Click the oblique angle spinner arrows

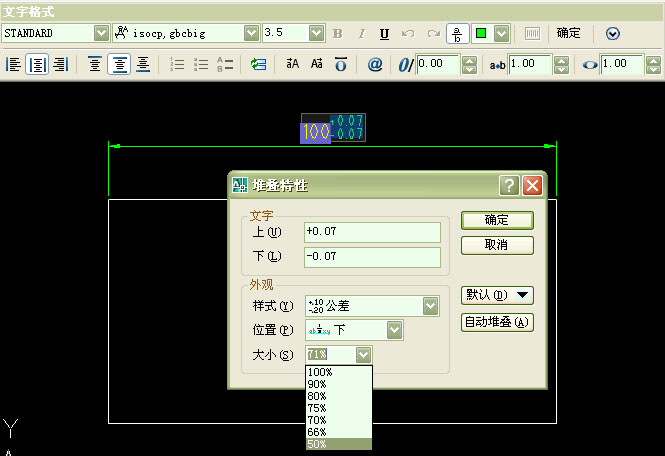point(469,65)
